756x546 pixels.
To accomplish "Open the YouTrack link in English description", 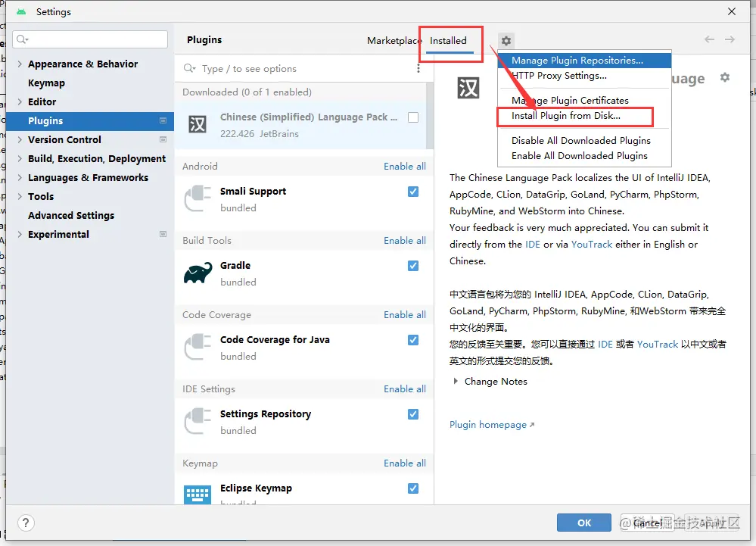I will point(592,244).
